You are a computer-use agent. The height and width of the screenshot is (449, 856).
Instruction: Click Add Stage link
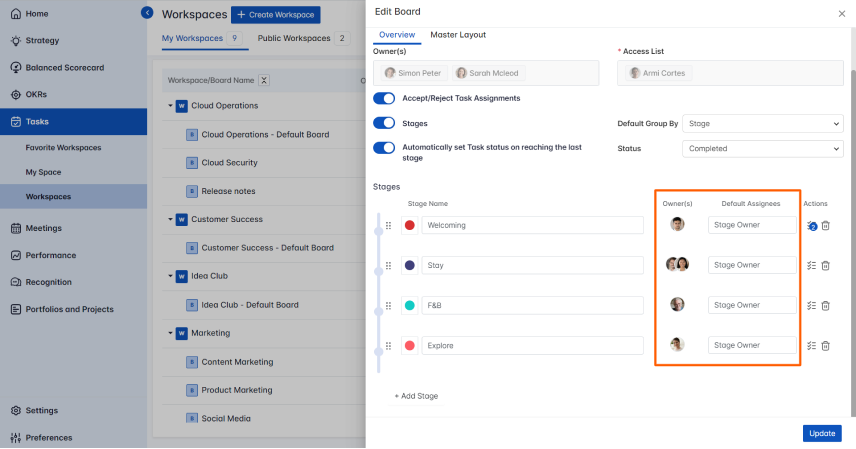[417, 396]
